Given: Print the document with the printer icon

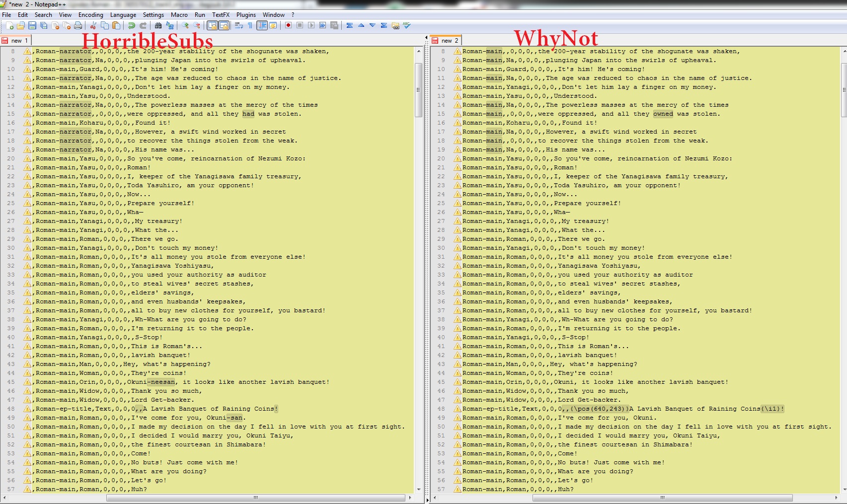Looking at the screenshot, I should (x=78, y=25).
